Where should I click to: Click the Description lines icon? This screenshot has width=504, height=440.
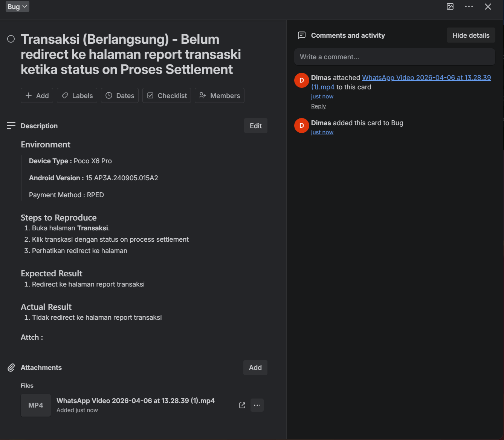pyautogui.click(x=11, y=126)
